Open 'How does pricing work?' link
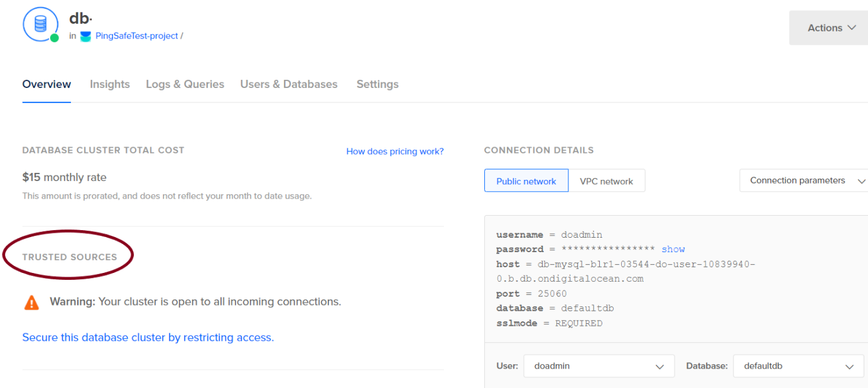 tap(395, 152)
